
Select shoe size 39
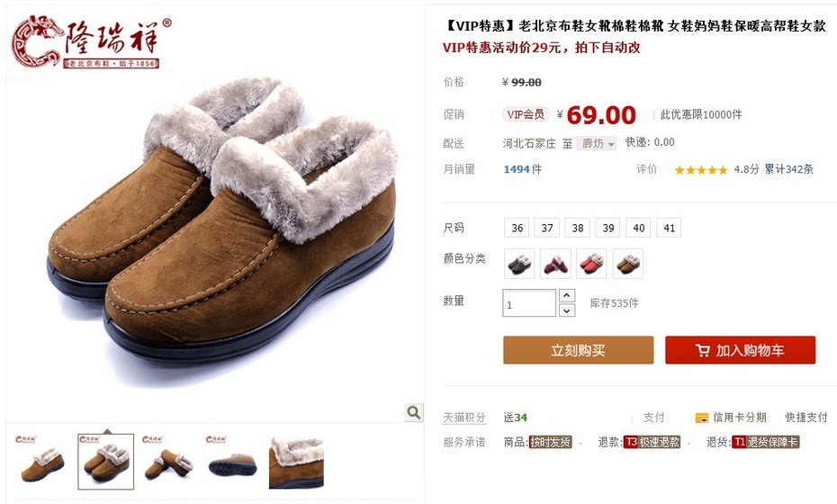click(x=608, y=228)
